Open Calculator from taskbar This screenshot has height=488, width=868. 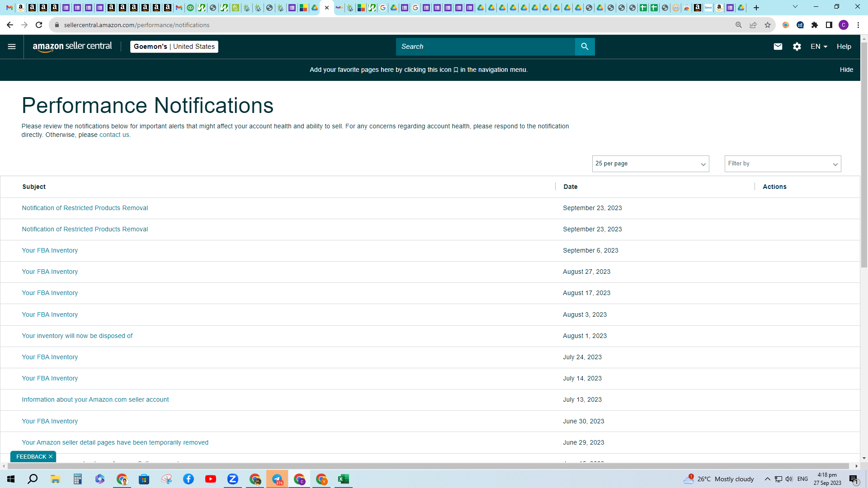pyautogui.click(x=78, y=479)
